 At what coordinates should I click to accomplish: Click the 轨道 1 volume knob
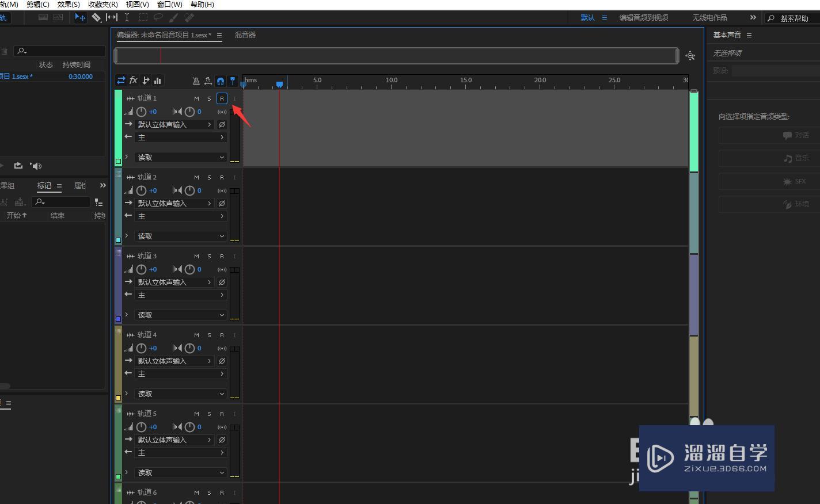coord(141,112)
